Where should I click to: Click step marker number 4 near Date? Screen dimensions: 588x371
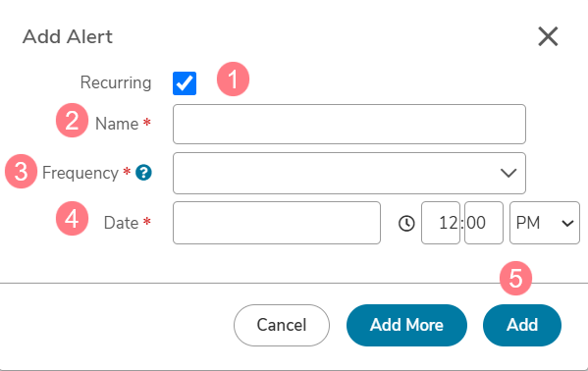point(72,219)
